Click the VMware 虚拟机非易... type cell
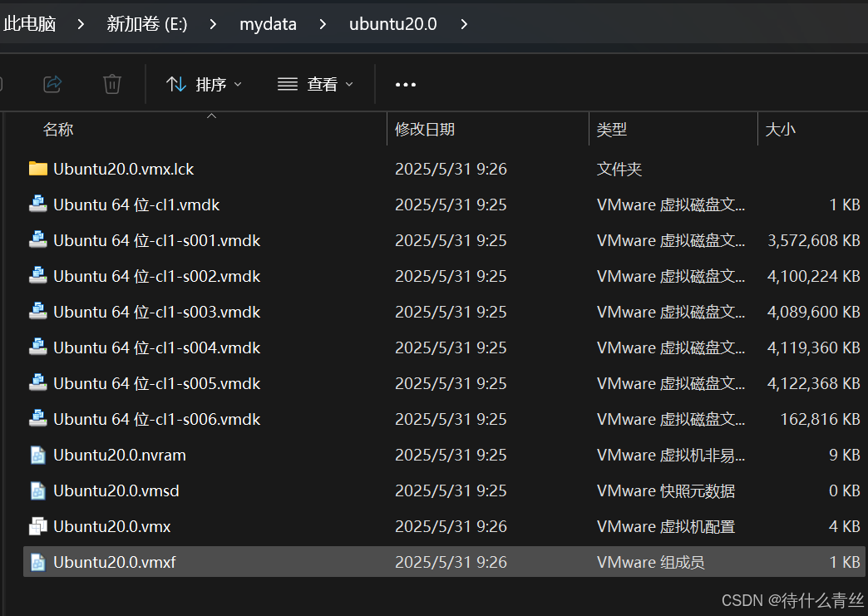 coord(671,455)
